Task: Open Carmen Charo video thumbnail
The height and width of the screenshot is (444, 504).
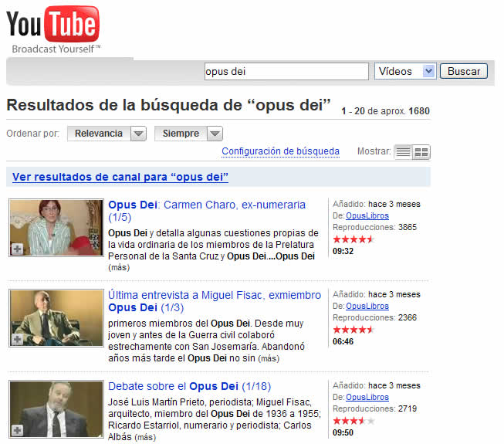Action: click(x=56, y=228)
